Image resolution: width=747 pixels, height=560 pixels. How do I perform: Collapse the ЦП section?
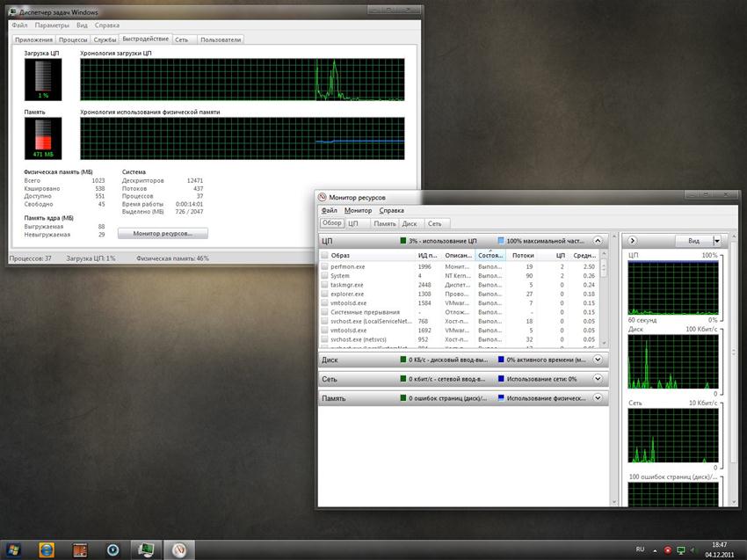click(598, 240)
